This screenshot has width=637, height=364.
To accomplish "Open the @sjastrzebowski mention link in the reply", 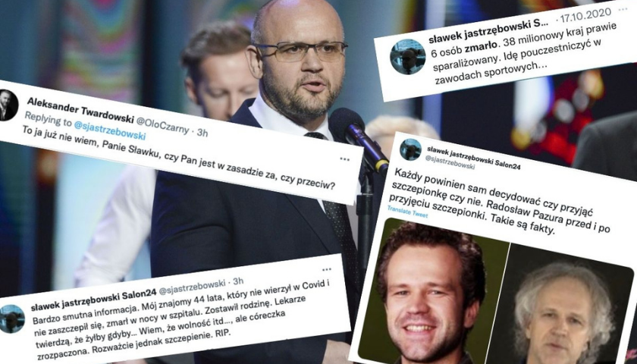I will coord(110,130).
